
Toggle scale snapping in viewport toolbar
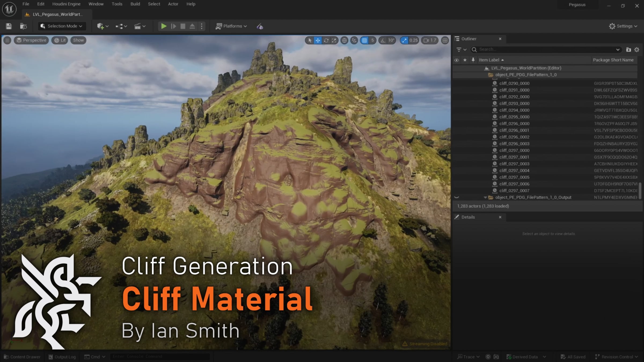pos(404,40)
